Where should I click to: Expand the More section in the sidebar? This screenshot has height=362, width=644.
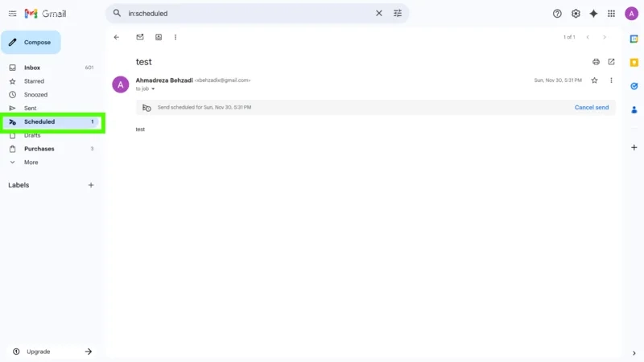click(x=31, y=162)
